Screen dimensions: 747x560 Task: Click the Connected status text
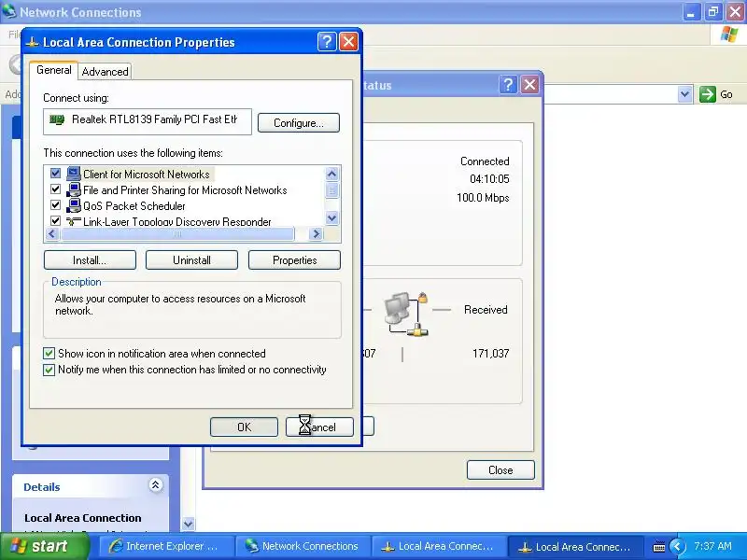click(485, 161)
